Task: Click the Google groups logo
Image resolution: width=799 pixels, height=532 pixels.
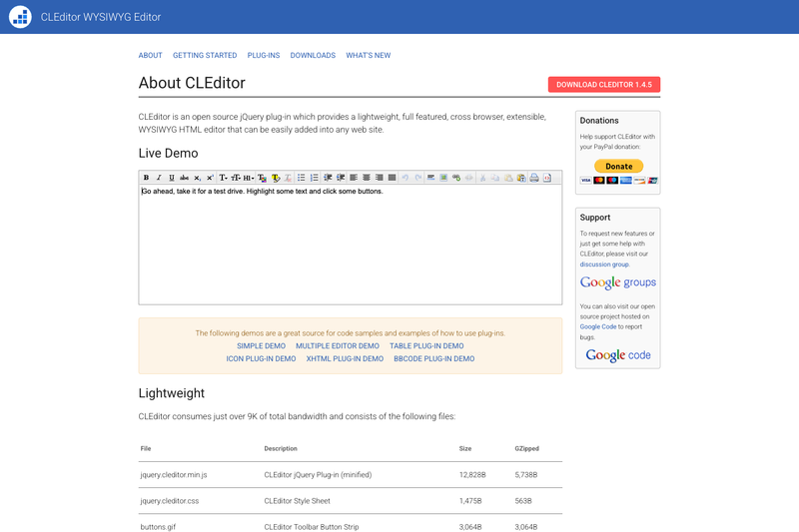Action: pyautogui.click(x=618, y=283)
